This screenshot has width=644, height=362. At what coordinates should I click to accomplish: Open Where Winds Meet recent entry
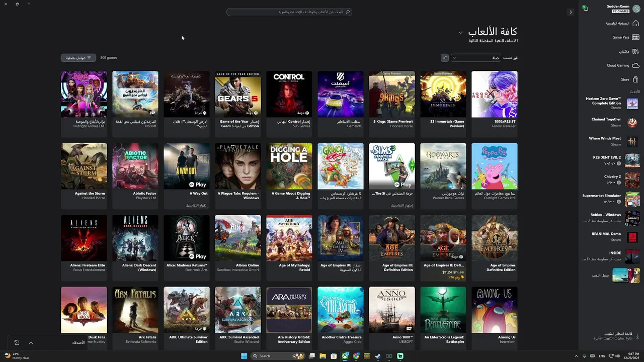tap(612, 141)
